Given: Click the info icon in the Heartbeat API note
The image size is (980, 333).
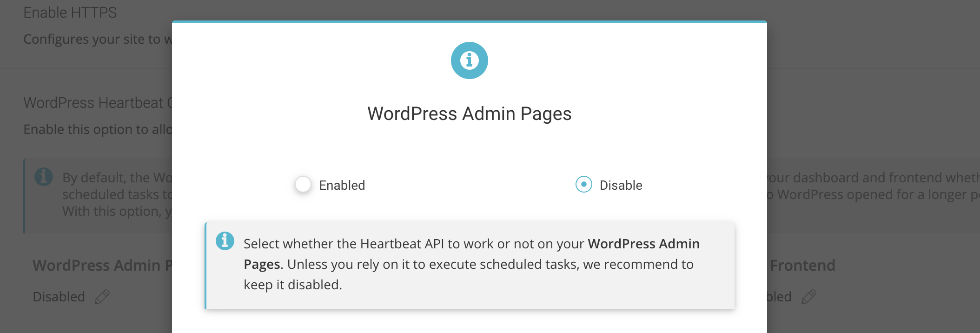Looking at the screenshot, I should pyautogui.click(x=225, y=241).
